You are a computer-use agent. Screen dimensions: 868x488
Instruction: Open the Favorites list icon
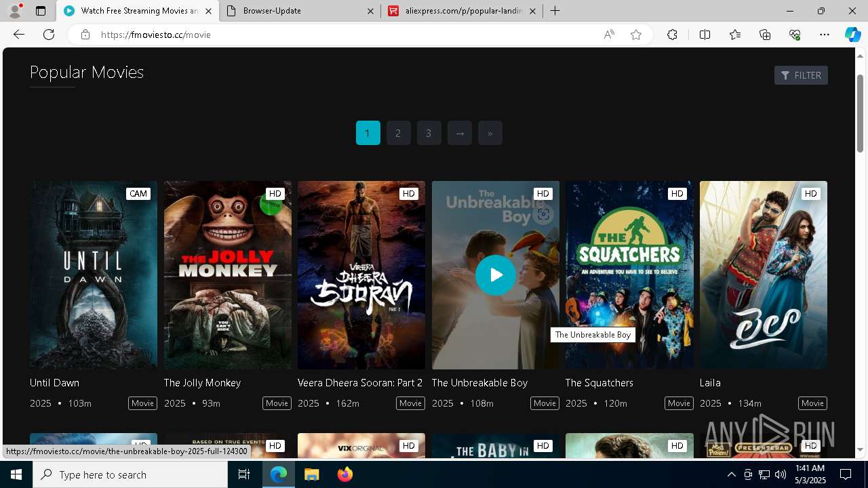click(735, 35)
